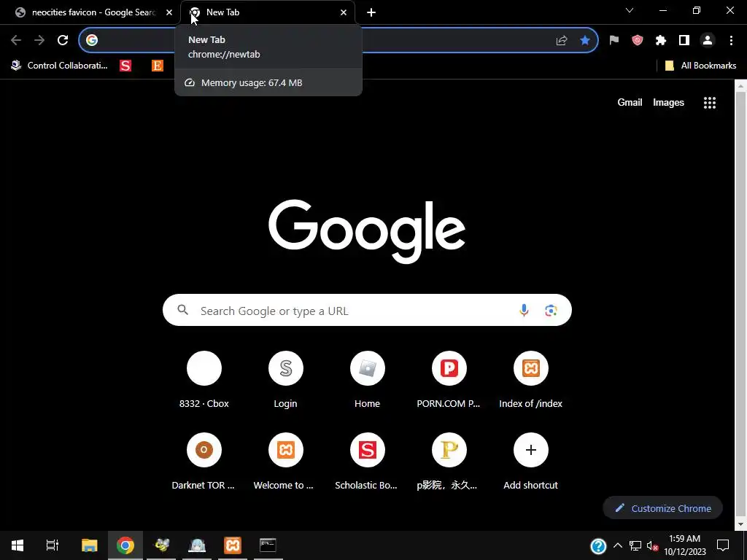Click the browser forward arrow
The image size is (747, 560).
pos(39,40)
